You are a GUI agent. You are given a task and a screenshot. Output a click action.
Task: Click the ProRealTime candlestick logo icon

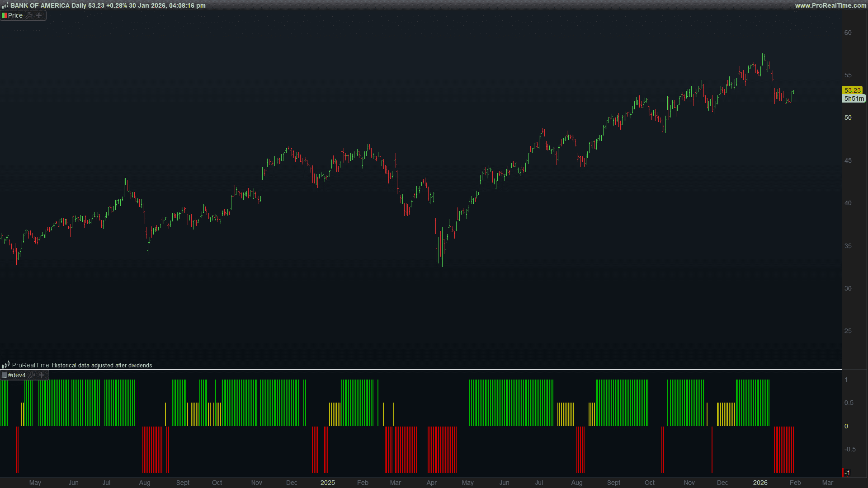[x=6, y=365]
